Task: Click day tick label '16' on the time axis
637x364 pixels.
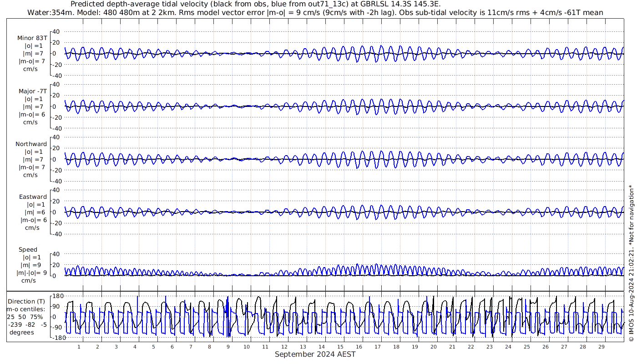Action: (x=359, y=347)
